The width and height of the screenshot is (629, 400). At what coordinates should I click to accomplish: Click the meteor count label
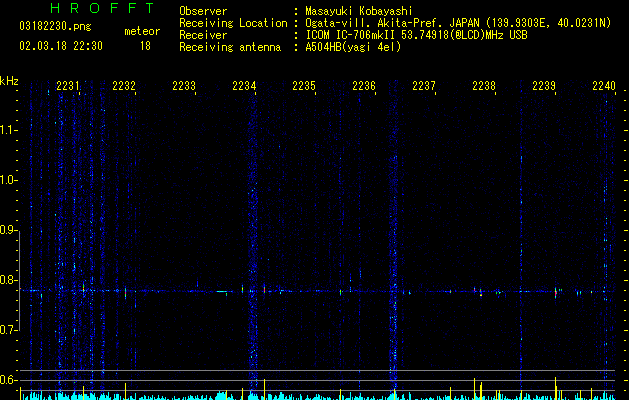coord(142,31)
